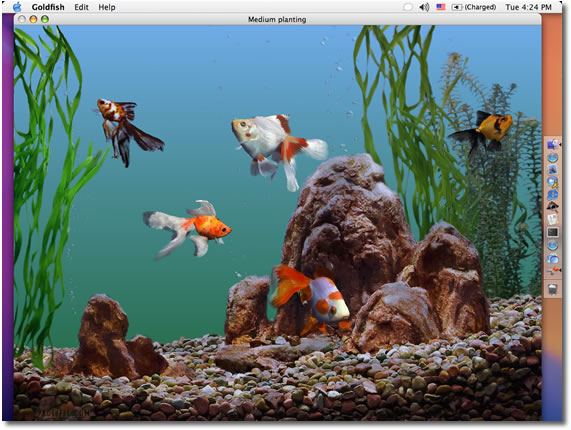This screenshot has width=571, height=430.
Task: Click the orange-headed fish with white tail
Action: pos(187,229)
